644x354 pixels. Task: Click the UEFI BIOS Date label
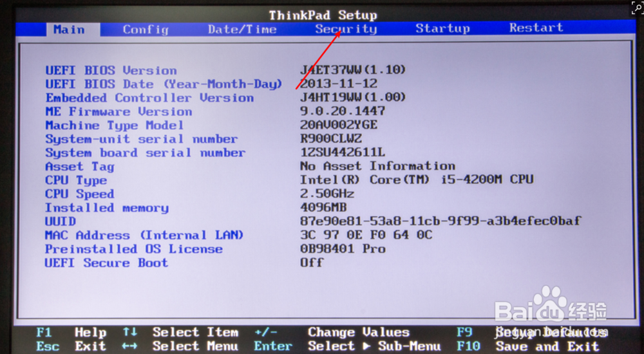[164, 84]
